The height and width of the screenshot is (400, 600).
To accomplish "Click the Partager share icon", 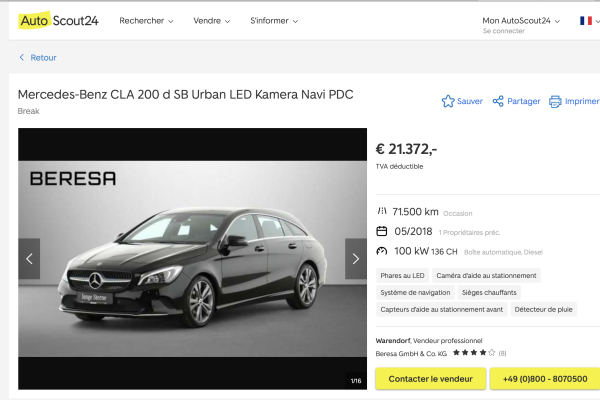I will coord(498,101).
